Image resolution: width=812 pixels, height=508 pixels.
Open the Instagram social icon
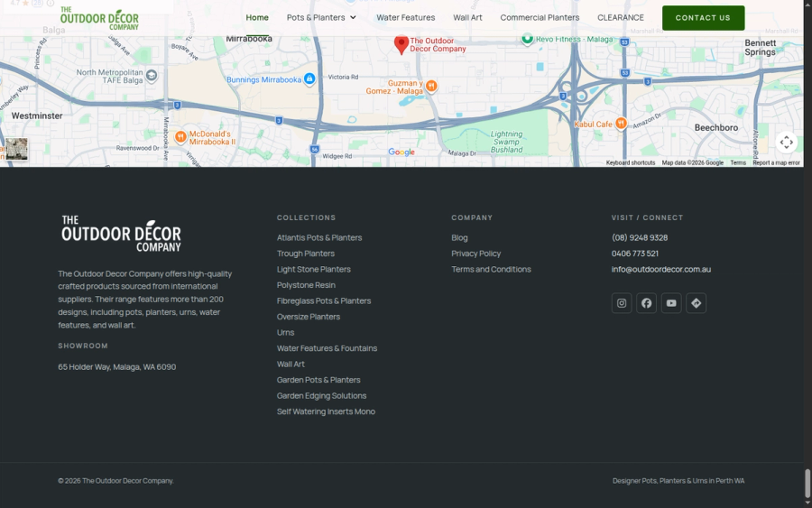coord(622,303)
